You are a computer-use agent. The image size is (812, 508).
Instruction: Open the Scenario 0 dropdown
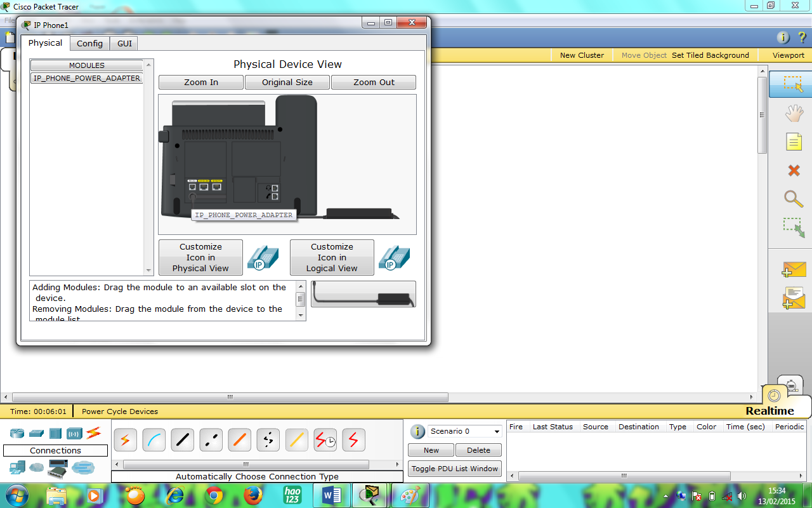[x=465, y=431]
